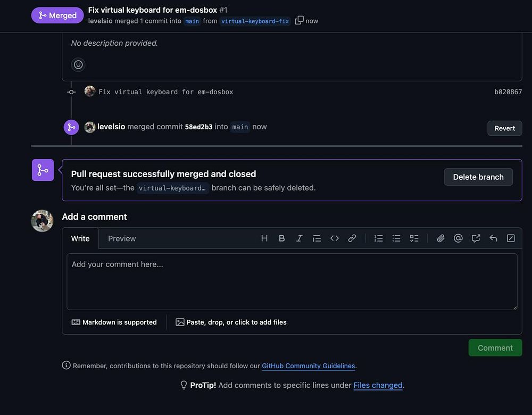Toggle bold text formatting

click(x=282, y=238)
